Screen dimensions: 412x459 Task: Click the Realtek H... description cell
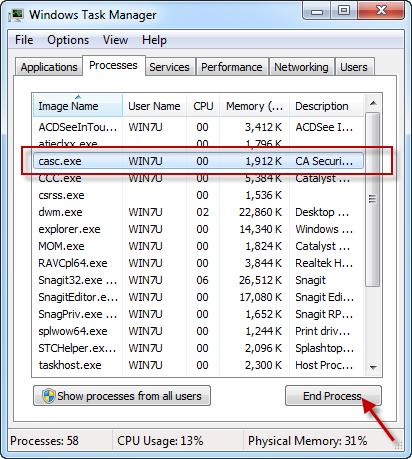324,263
